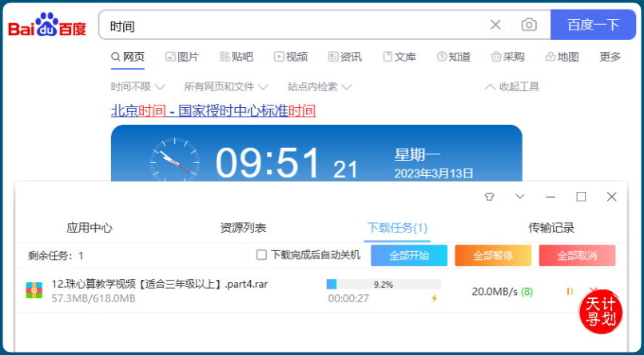Click the weekday text 星期一
This screenshot has width=644, height=355.
pos(417,155)
